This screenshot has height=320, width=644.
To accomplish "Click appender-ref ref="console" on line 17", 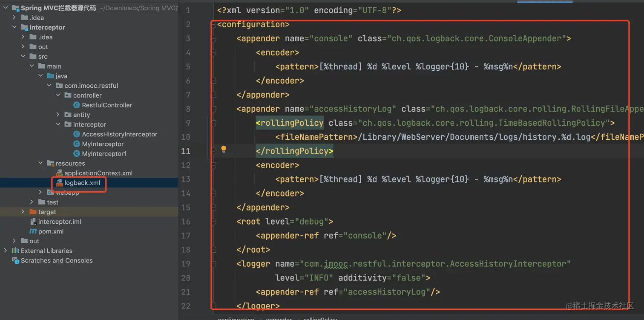I will [x=326, y=235].
